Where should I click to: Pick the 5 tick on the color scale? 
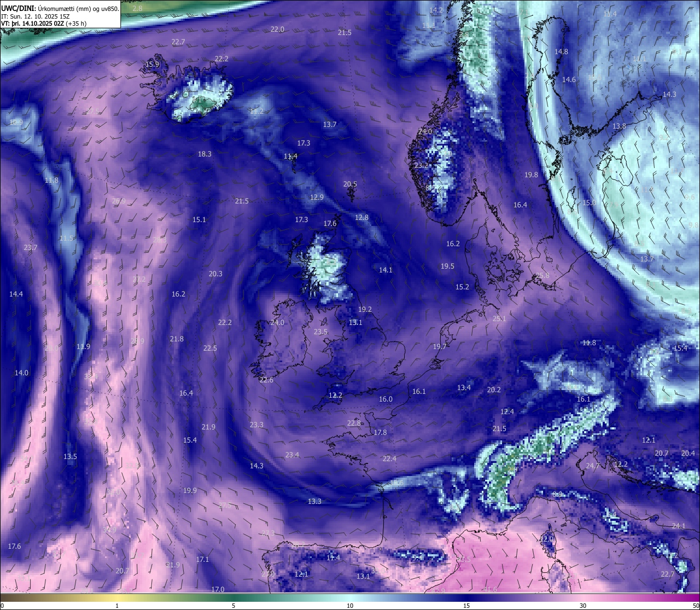coord(234,605)
